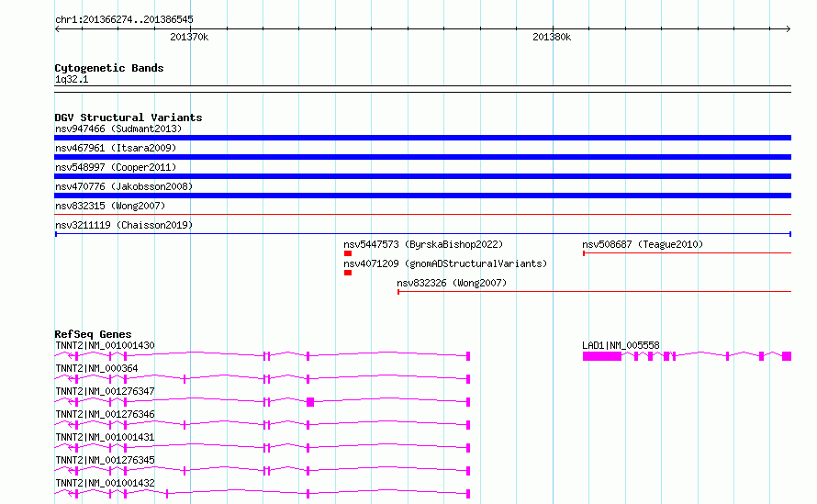Click the rightmost exon of TNNT2|NM_000364
This screenshot has width=817, height=504.
468,379
